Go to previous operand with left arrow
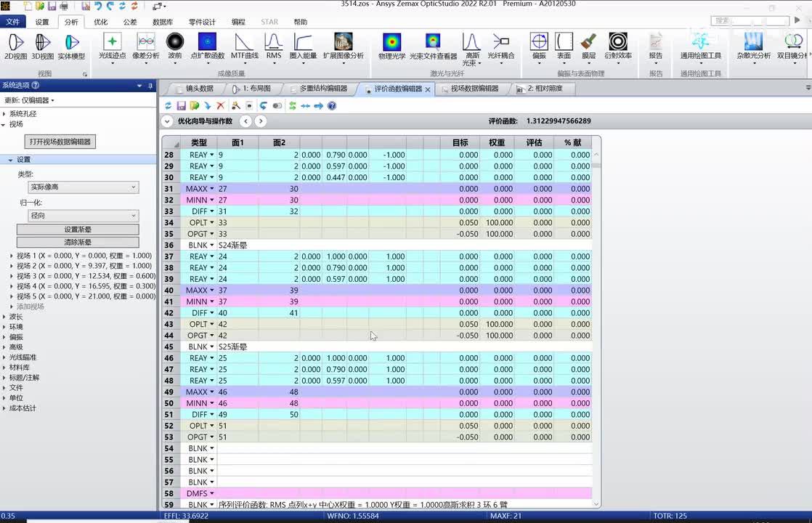Viewport: 812px width, 523px height. pos(246,121)
